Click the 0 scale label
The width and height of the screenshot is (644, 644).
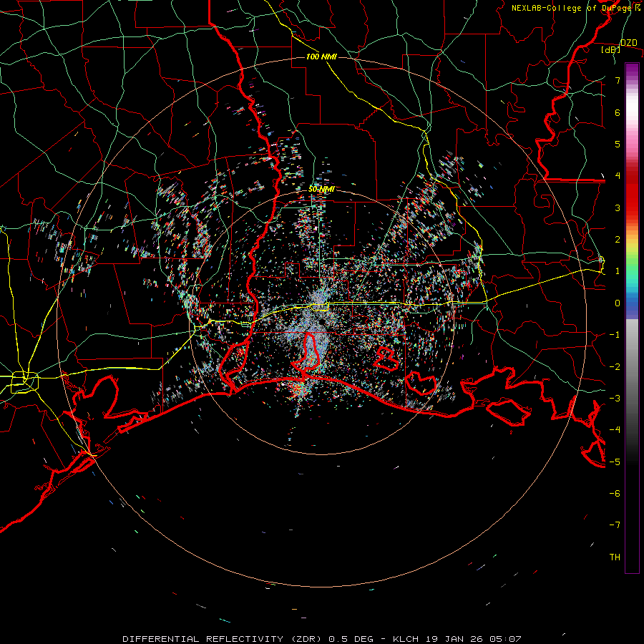tap(618, 303)
